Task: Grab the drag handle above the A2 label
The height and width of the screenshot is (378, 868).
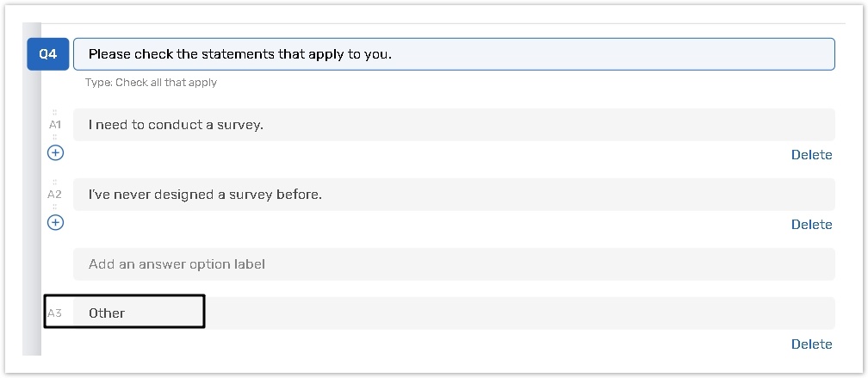Action: coord(55,182)
